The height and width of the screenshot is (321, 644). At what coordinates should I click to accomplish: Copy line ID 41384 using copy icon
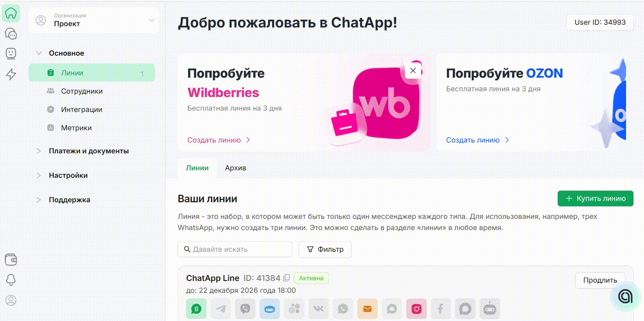287,278
